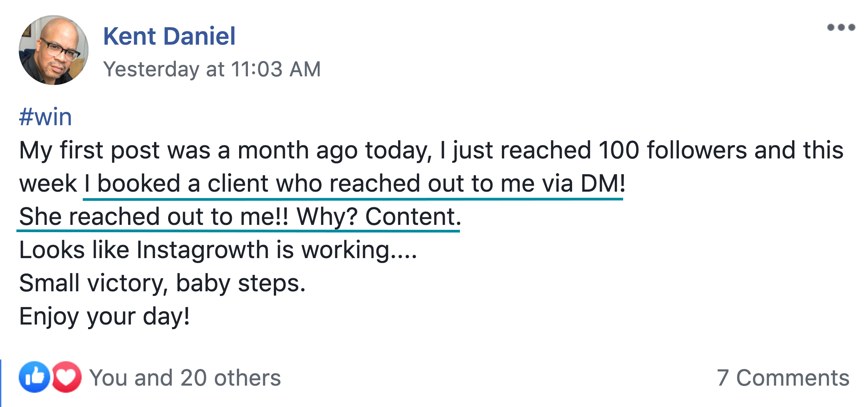Click the word 'week' starting the second line
This screenshot has height=407, width=868.
[x=48, y=184]
